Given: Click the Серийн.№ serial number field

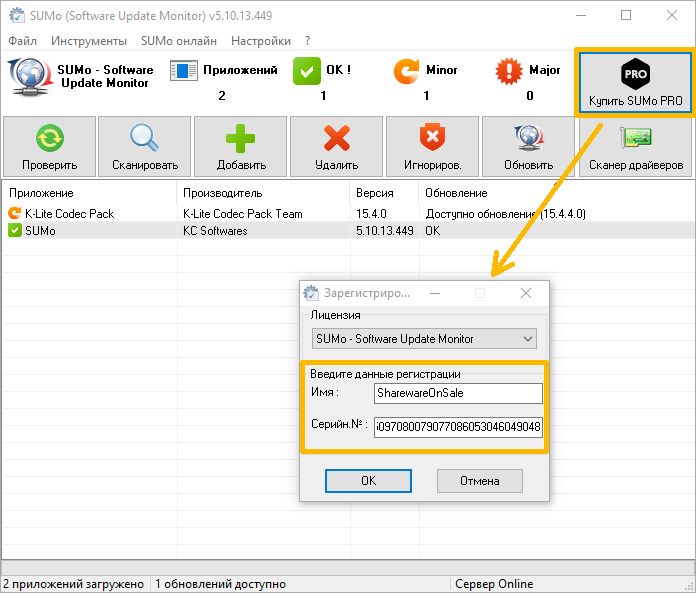Looking at the screenshot, I should click(x=458, y=427).
